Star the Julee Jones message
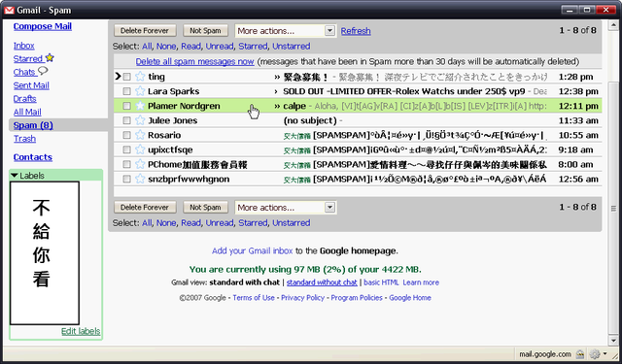Screen dimensions: 622x364 click(140, 120)
